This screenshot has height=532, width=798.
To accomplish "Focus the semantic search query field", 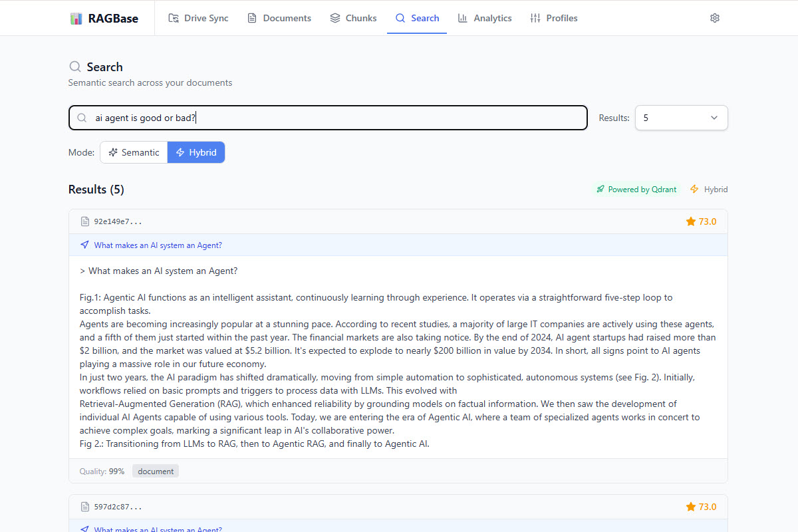I will 328,118.
